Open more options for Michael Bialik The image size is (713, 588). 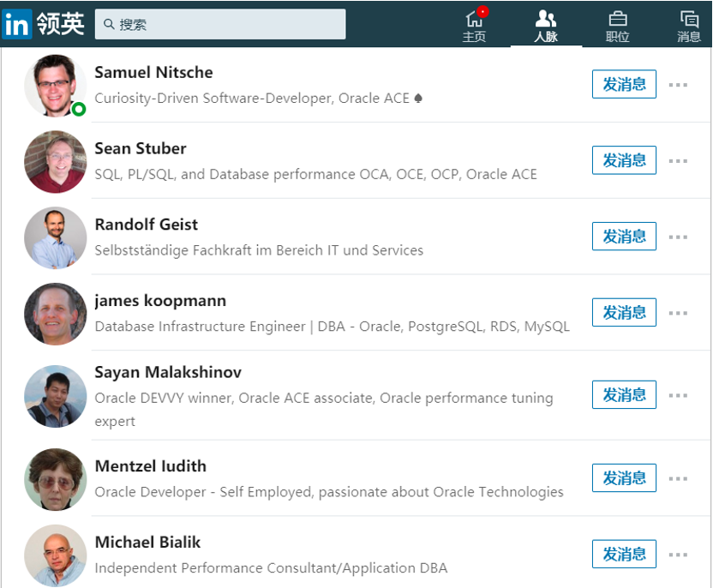click(678, 555)
